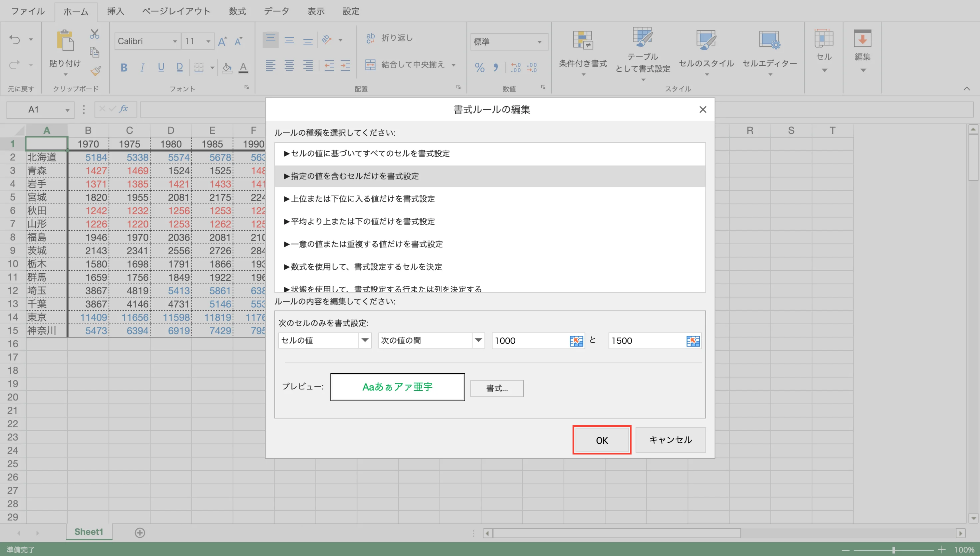
Task: Click the fill color bucket icon
Action: (227, 68)
